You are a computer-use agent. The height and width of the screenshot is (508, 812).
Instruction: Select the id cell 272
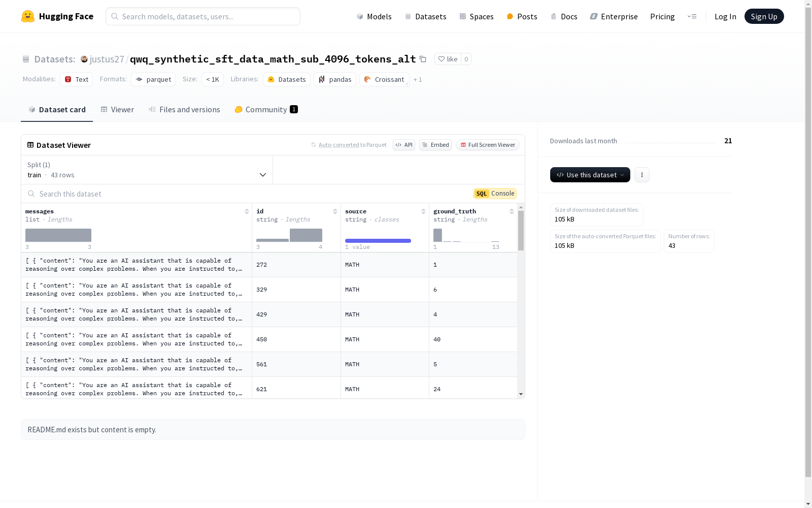[296, 265]
